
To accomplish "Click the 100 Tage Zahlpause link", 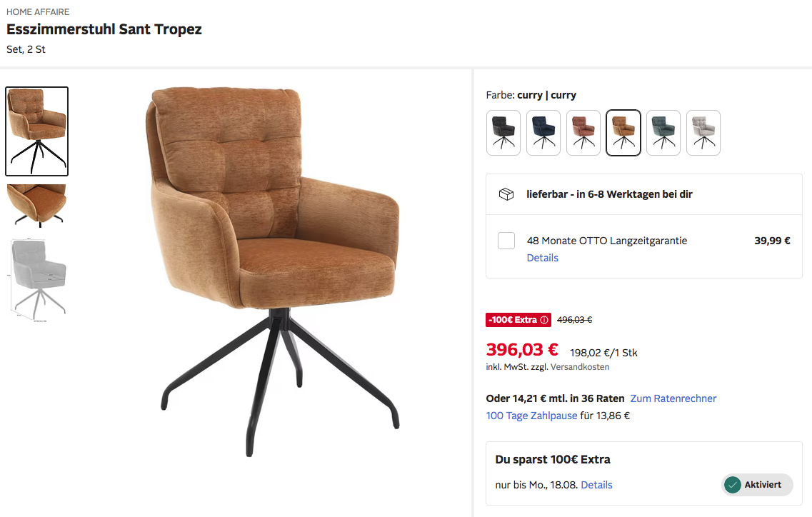I will pyautogui.click(x=531, y=416).
